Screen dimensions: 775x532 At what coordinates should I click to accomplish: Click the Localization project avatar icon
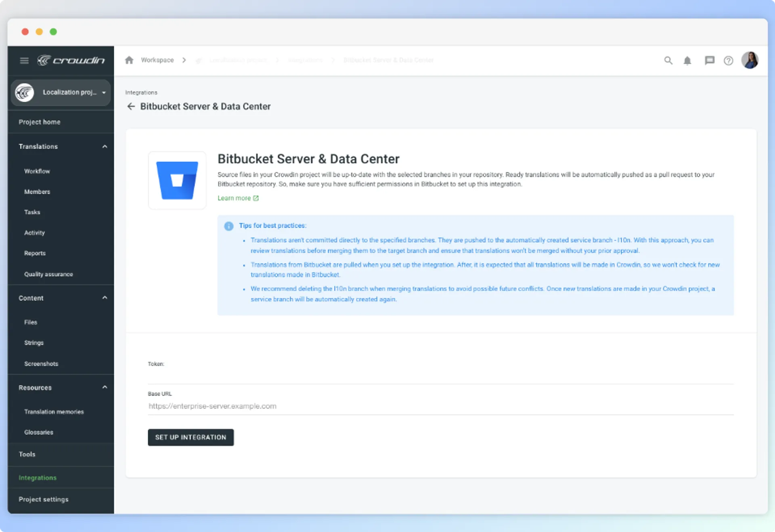coord(25,92)
